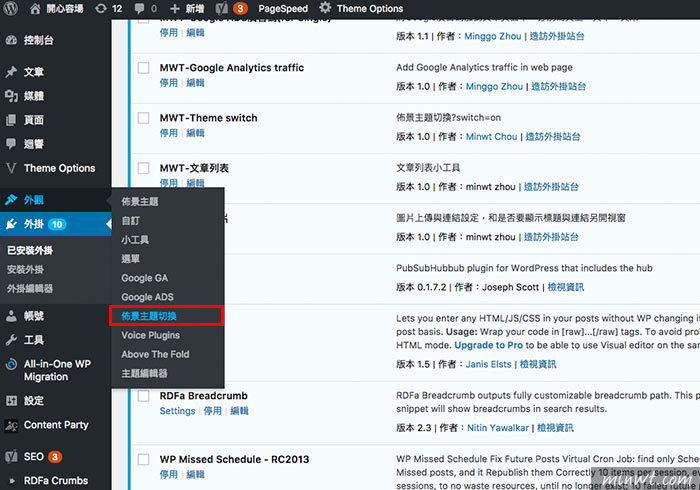Open PageSpeed in the admin bar
The height and width of the screenshot is (490, 700).
click(x=283, y=8)
